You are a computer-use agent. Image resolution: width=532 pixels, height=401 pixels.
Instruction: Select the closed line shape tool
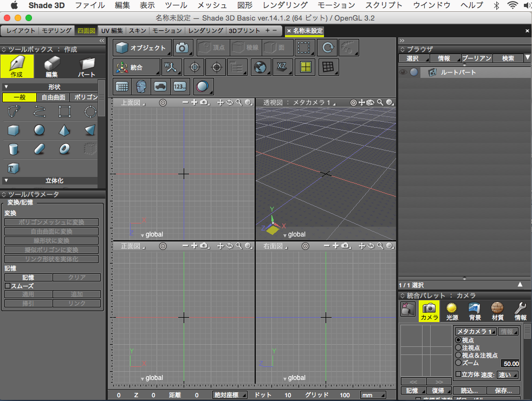(14, 111)
